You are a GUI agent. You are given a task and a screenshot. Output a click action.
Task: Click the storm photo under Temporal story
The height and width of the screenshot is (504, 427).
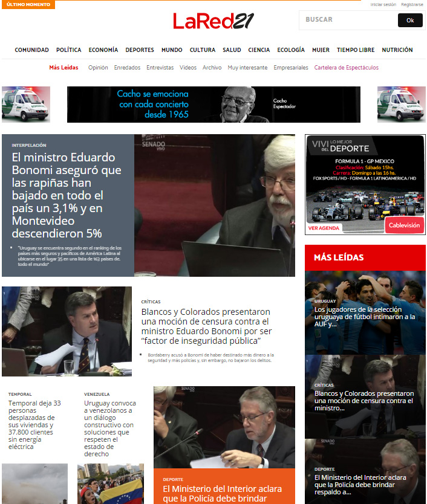coord(34,483)
